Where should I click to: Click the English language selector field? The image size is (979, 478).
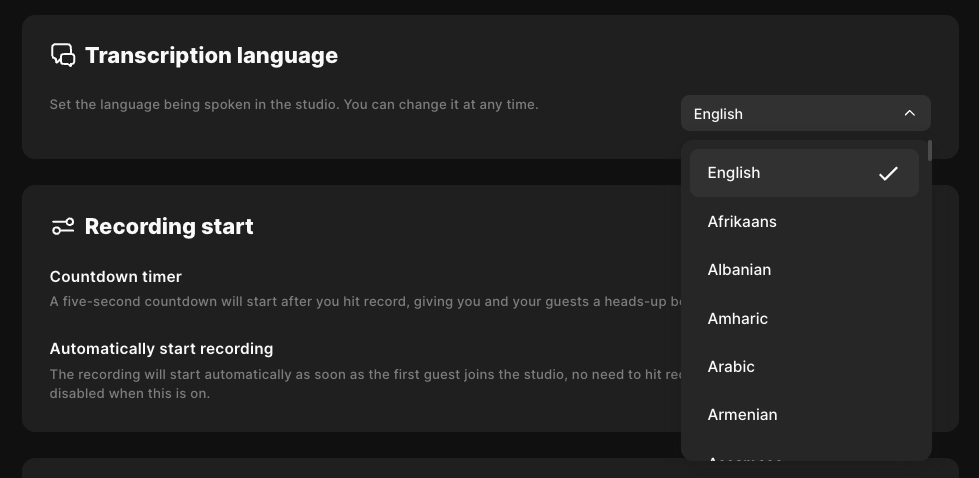click(x=790, y=113)
